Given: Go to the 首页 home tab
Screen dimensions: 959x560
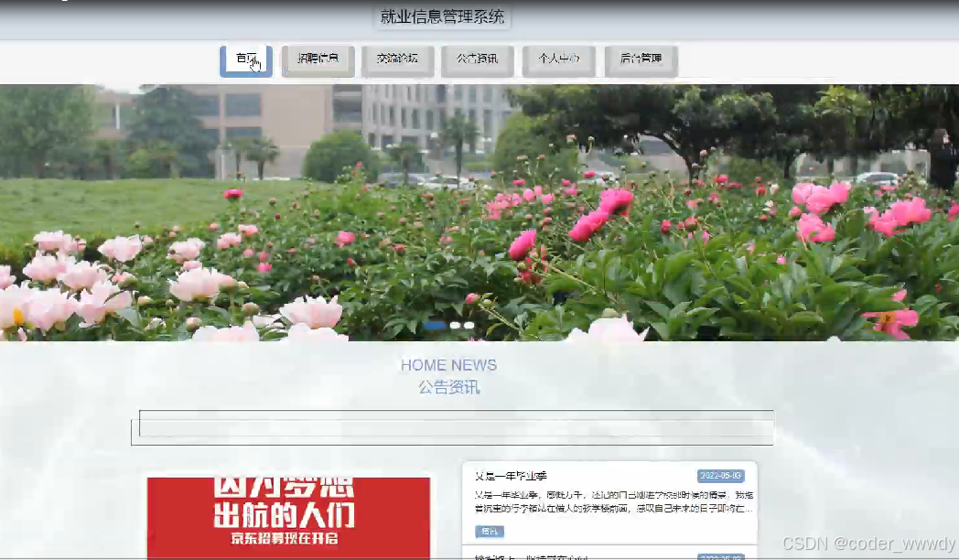Looking at the screenshot, I should click(246, 60).
